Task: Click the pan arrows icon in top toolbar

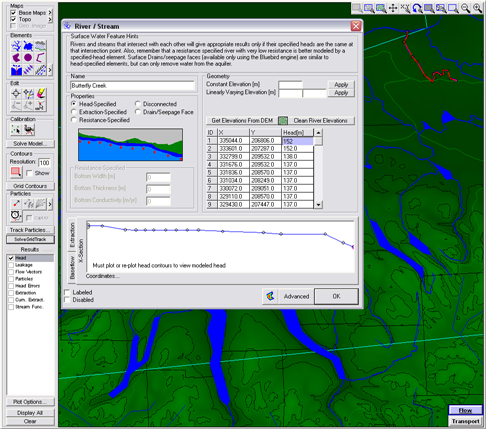Action: coord(393,8)
